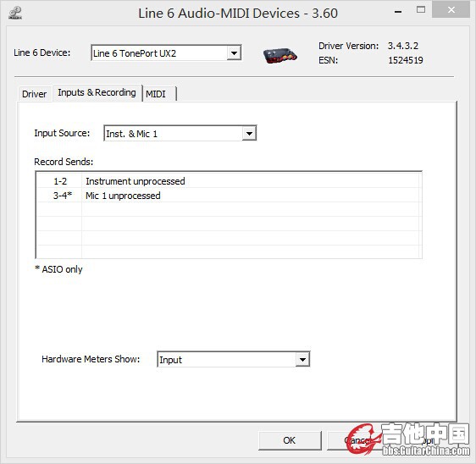This screenshot has width=476, height=464.
Task: Click the 1-2 record send cell
Action: (x=60, y=181)
